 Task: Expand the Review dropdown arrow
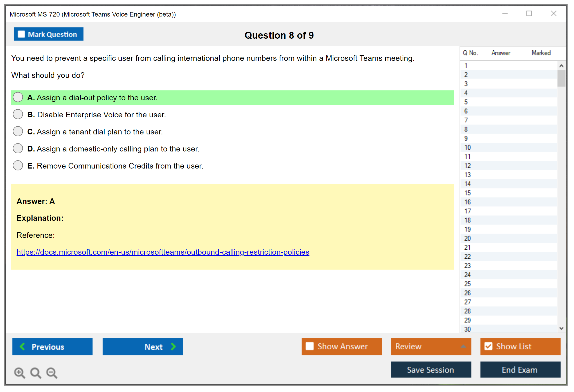point(463,346)
